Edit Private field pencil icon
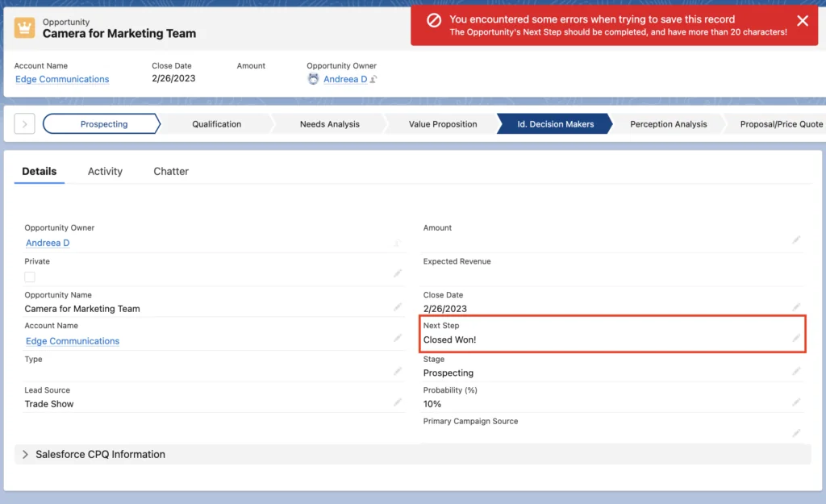 coord(398,273)
